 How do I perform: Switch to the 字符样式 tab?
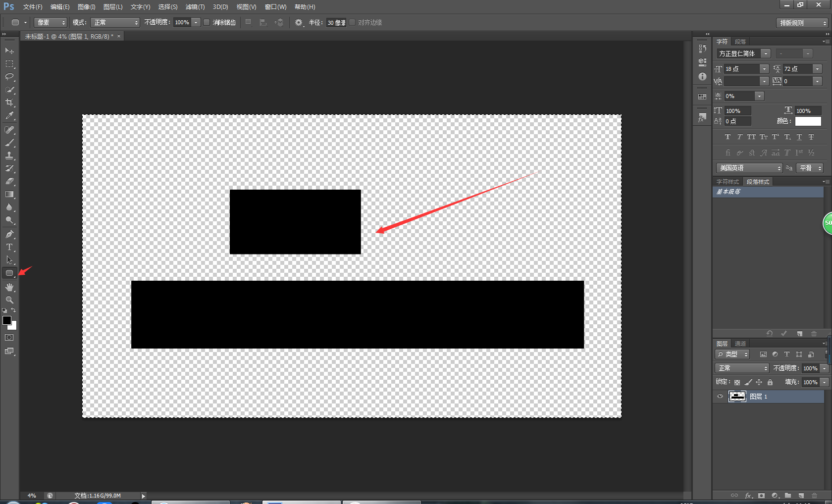click(728, 182)
